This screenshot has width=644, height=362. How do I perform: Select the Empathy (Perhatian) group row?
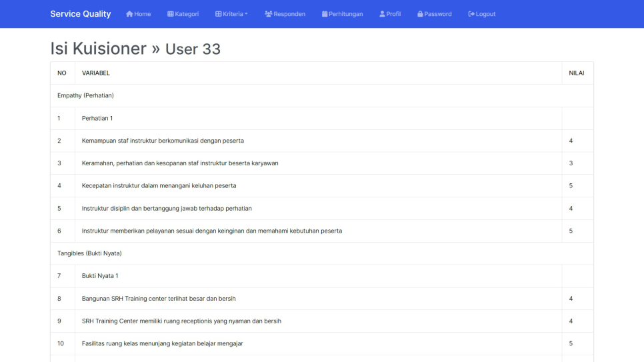pyautogui.click(x=322, y=96)
